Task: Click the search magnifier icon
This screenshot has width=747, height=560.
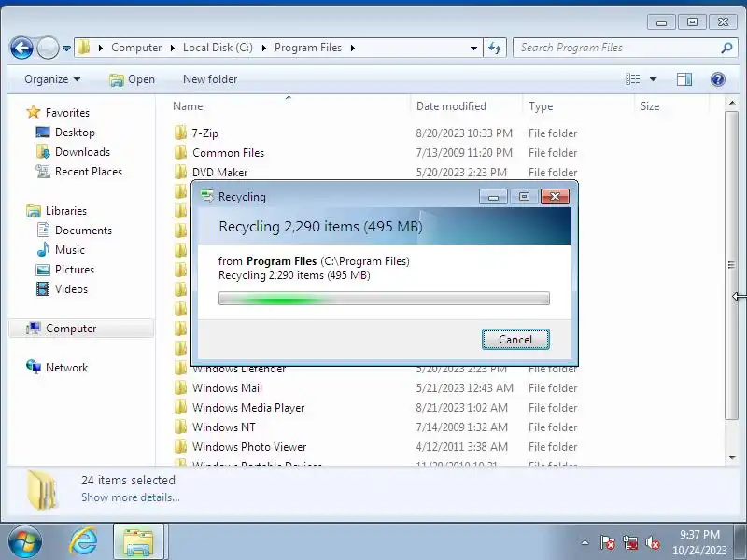Action: [x=726, y=48]
